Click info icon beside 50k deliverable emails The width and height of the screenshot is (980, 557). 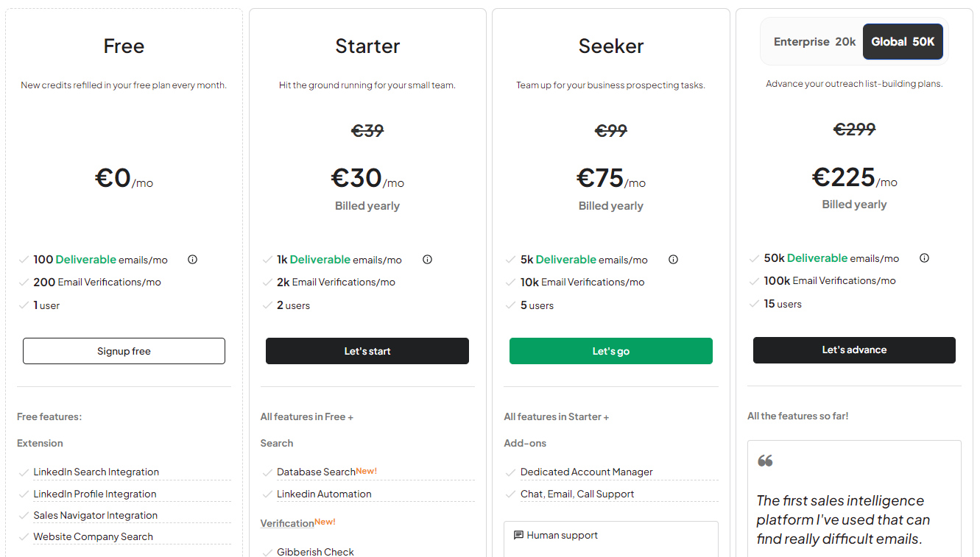point(924,258)
